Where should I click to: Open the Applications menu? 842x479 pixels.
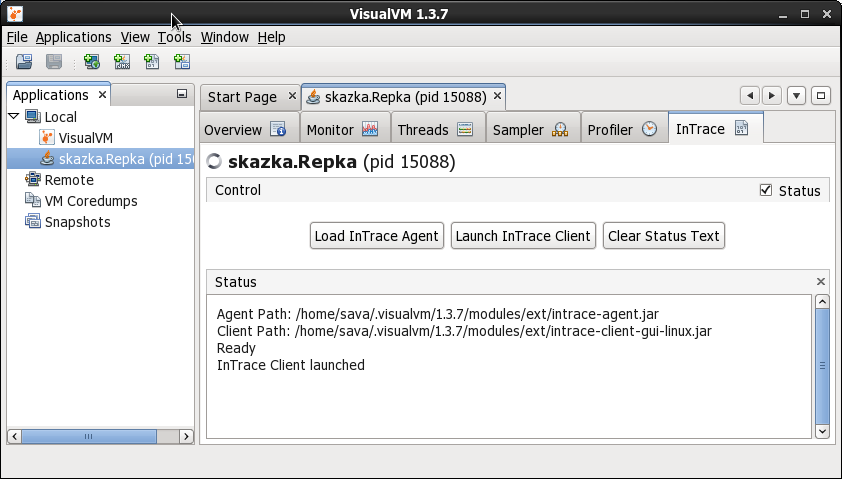74,37
